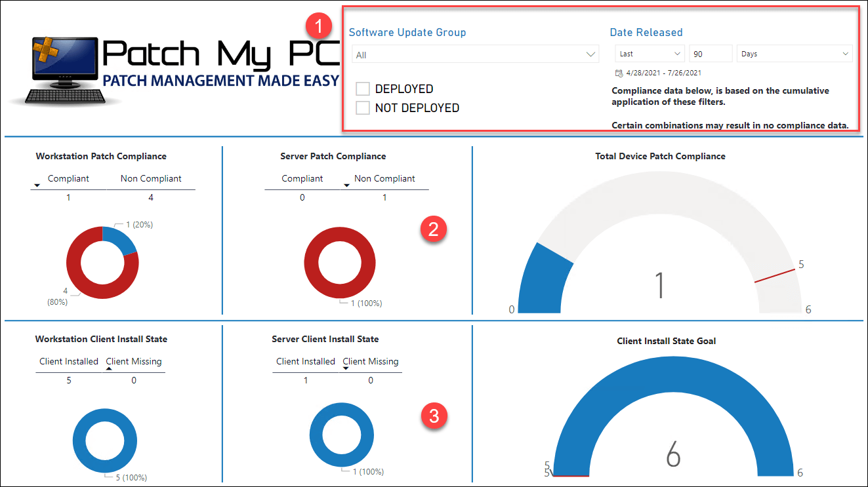Click the calendar icon beside date range
Screen dimensions: 868x487
(619, 73)
